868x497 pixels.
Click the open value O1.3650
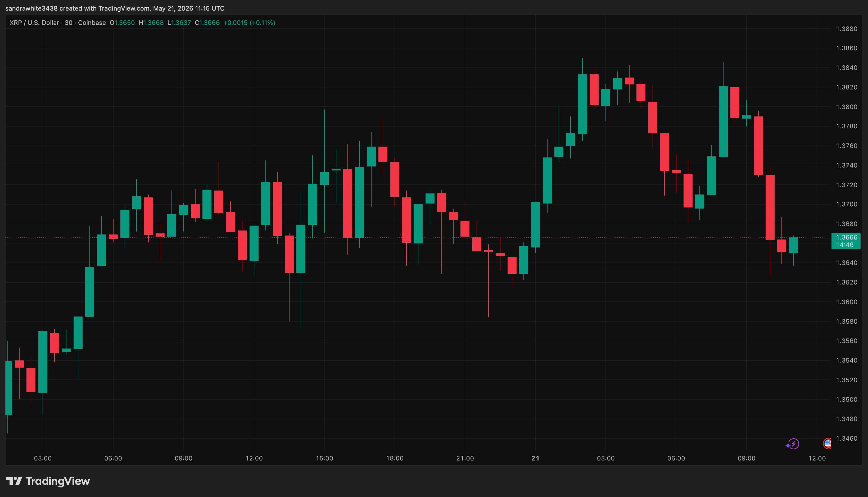click(x=122, y=23)
